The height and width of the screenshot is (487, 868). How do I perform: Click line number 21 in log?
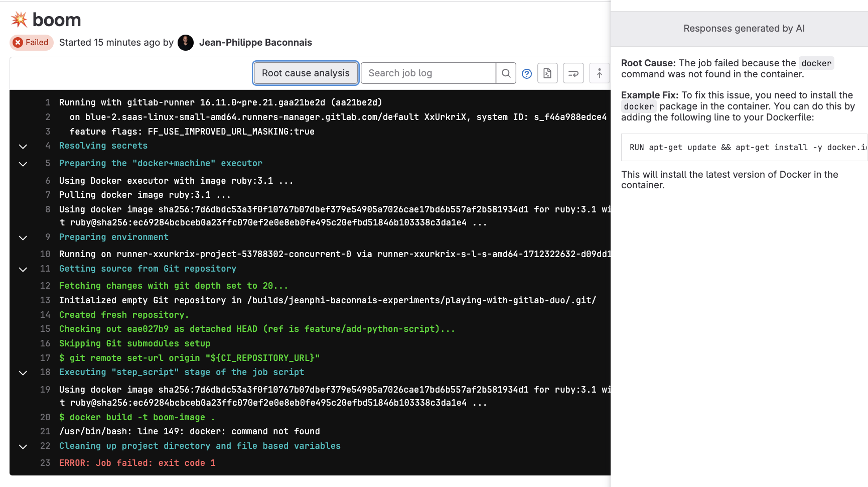[x=45, y=431]
